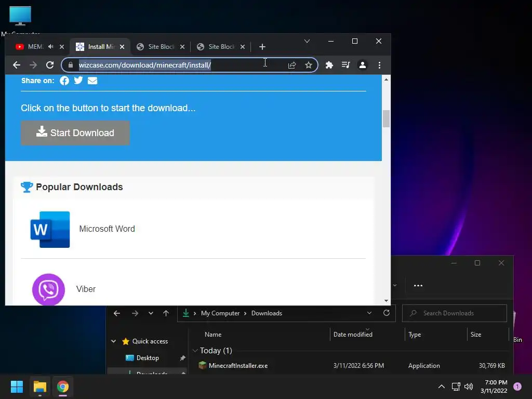Go up one folder in Explorer

point(166,313)
